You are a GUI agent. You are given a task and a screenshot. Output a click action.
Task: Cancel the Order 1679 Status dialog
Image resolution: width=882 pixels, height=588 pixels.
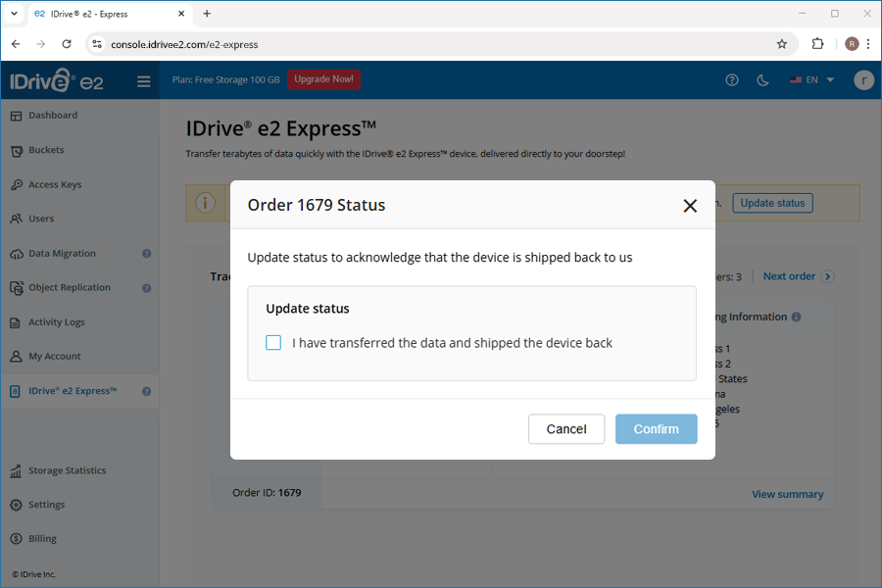point(566,429)
